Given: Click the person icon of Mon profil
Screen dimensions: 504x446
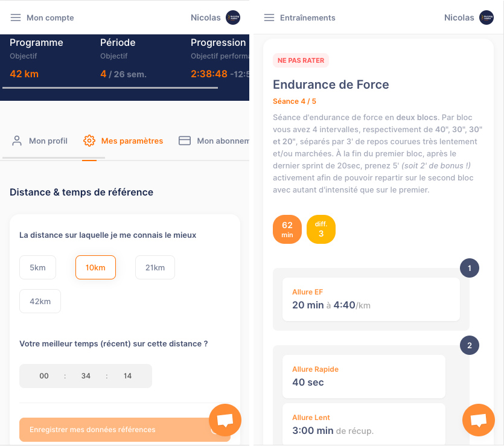Looking at the screenshot, I should [x=17, y=141].
